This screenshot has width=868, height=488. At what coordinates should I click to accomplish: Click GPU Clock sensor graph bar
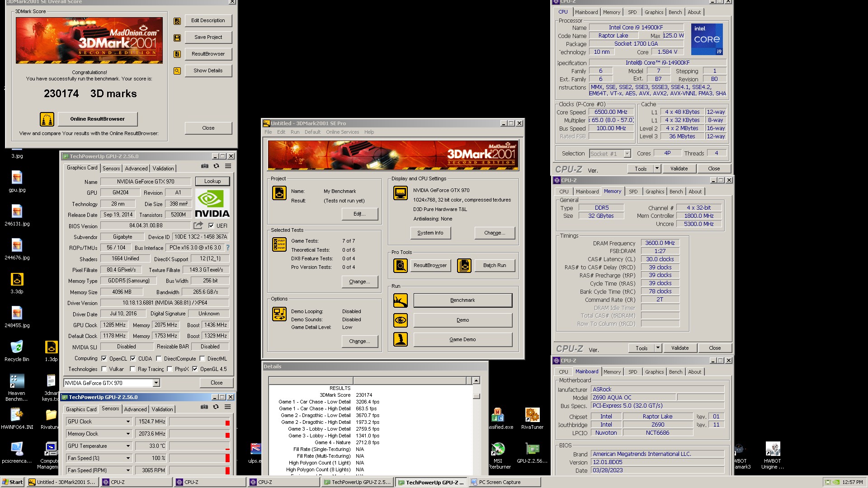[x=199, y=422]
